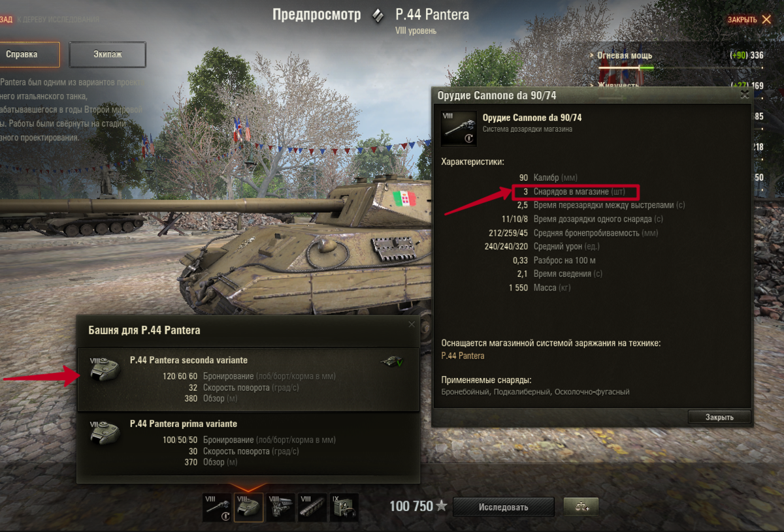Select the tier VIII turret module icon
This screenshot has width=784, height=532.
click(x=249, y=507)
